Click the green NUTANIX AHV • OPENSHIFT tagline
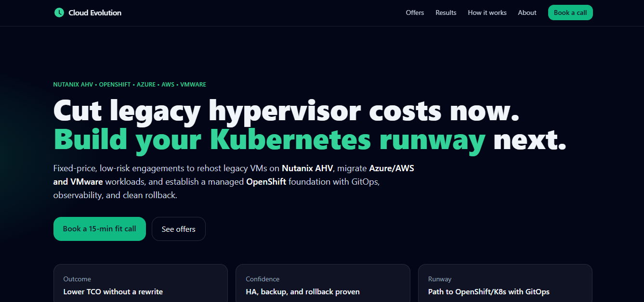 tap(130, 85)
